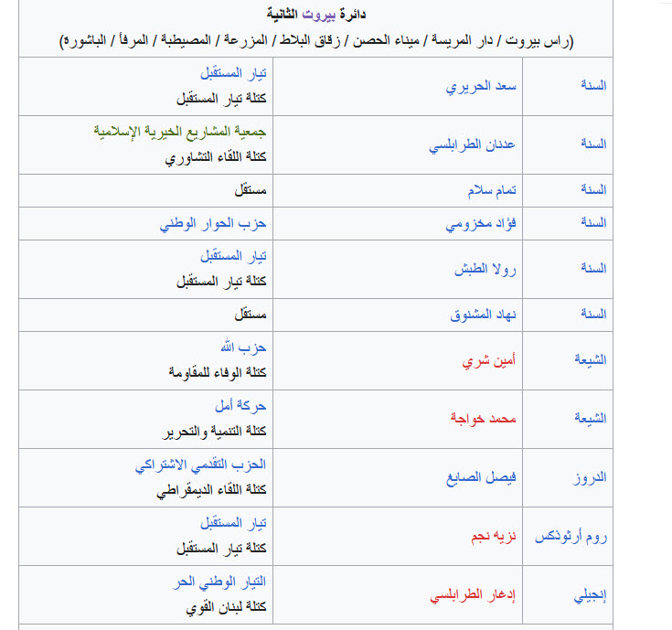
Task: Click السنة link in عدنان الطرابلسي row
Action: tap(593, 144)
